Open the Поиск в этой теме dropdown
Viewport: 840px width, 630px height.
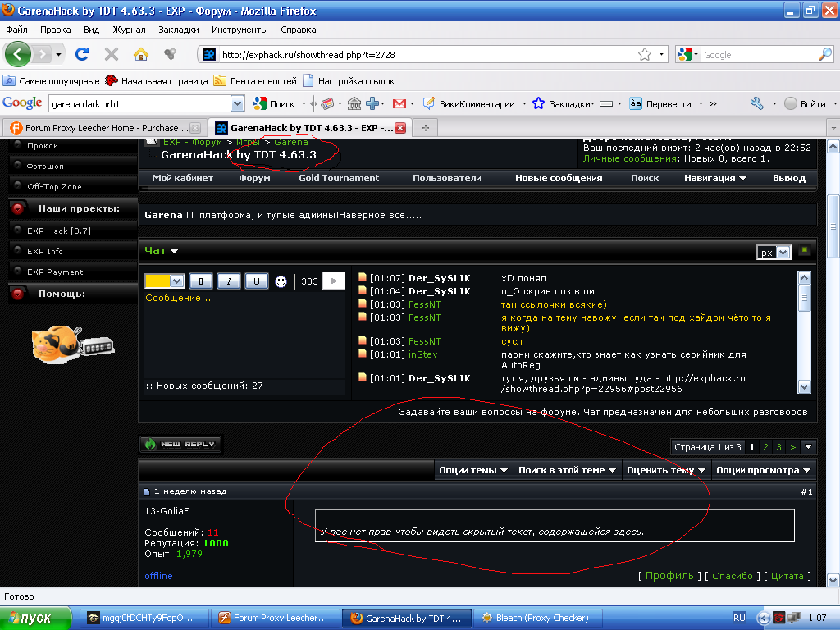pos(568,470)
